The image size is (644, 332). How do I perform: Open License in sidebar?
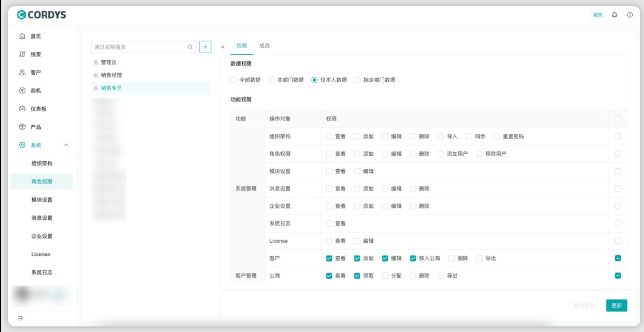(42, 254)
